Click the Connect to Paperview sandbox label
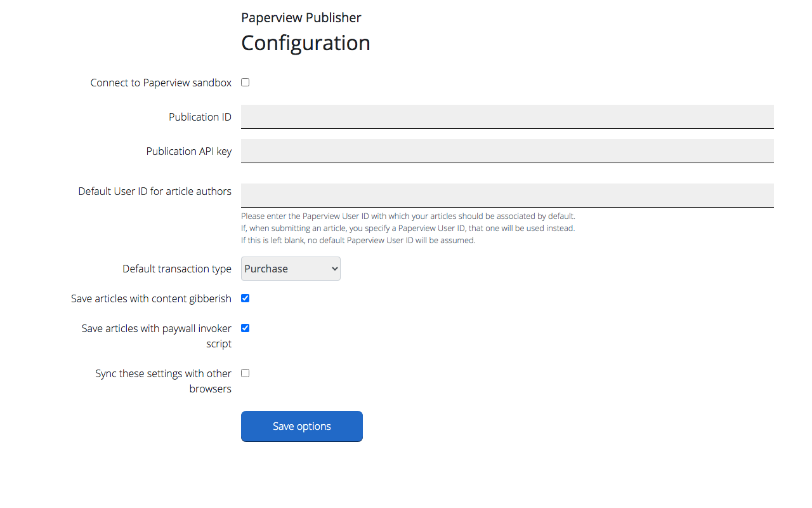 pyautogui.click(x=161, y=83)
